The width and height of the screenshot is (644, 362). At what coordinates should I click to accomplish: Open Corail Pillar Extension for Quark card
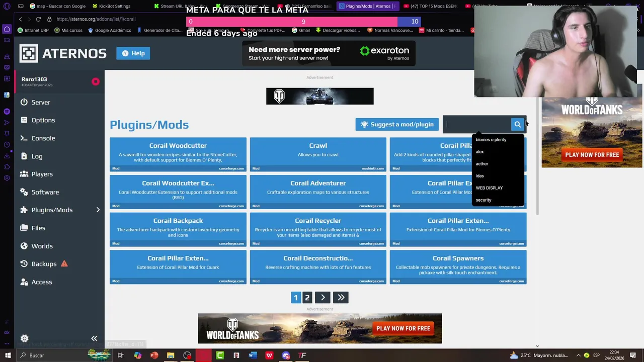pyautogui.click(x=178, y=267)
